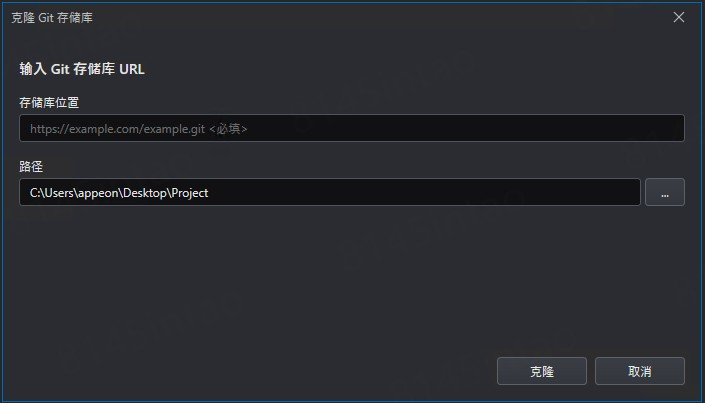The image size is (705, 403).
Task: Focus the 路径 input field
Action: click(x=330, y=192)
